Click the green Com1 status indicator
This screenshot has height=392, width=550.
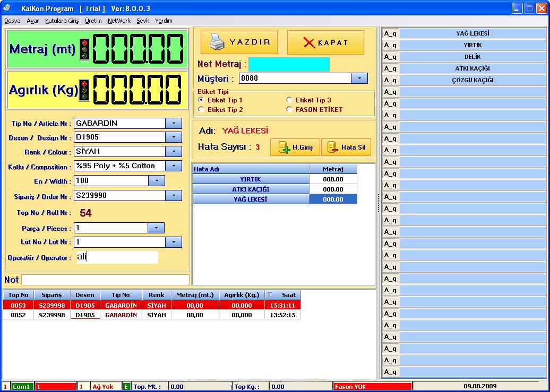point(21,386)
